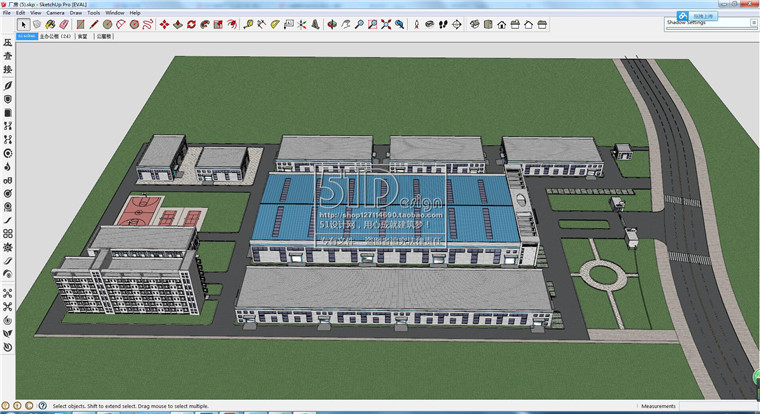
Task: Choose the Offset tool
Action: point(232,24)
